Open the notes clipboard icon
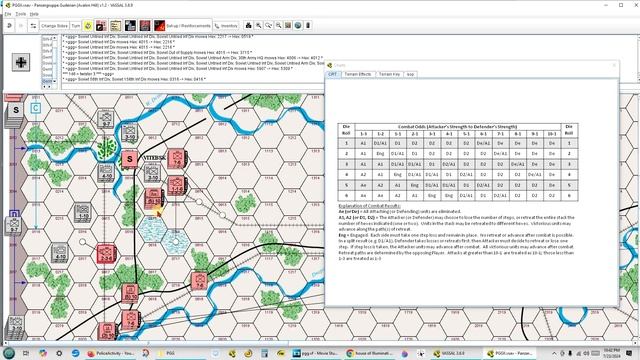The height and width of the screenshot is (360, 640). click(116, 26)
